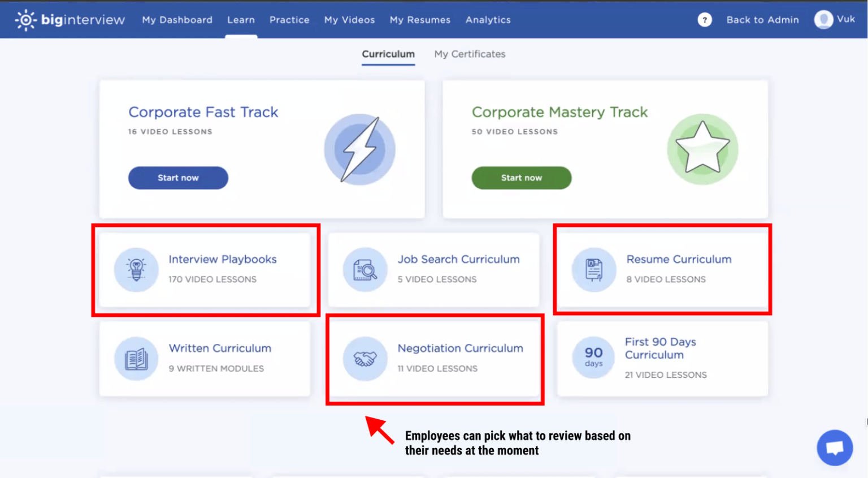Click the Vuk profile avatar
Image resolution: width=868 pixels, height=478 pixels.
[x=823, y=20]
